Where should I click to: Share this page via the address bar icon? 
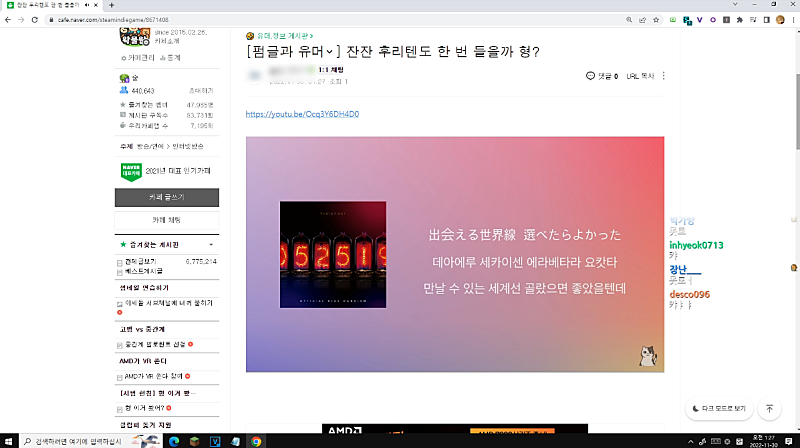coord(642,20)
